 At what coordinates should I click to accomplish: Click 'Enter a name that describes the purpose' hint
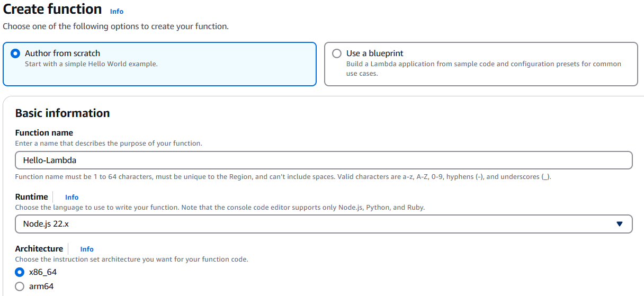(x=109, y=143)
